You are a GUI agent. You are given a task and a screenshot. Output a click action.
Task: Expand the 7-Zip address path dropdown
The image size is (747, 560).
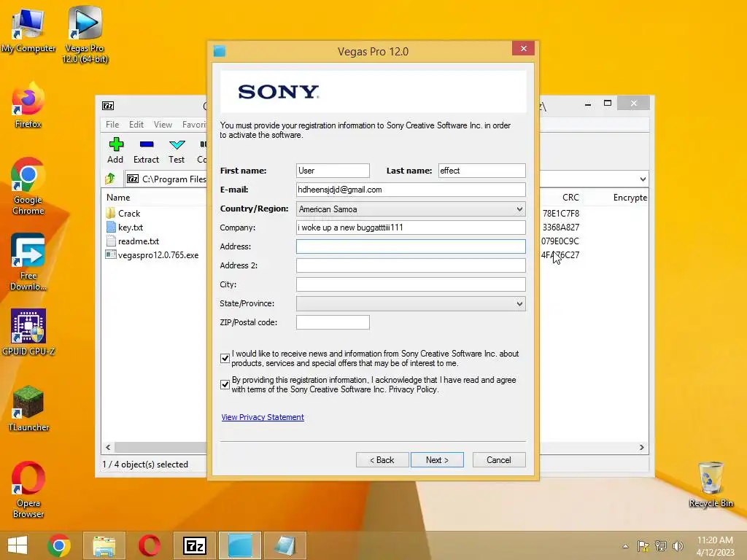point(643,179)
